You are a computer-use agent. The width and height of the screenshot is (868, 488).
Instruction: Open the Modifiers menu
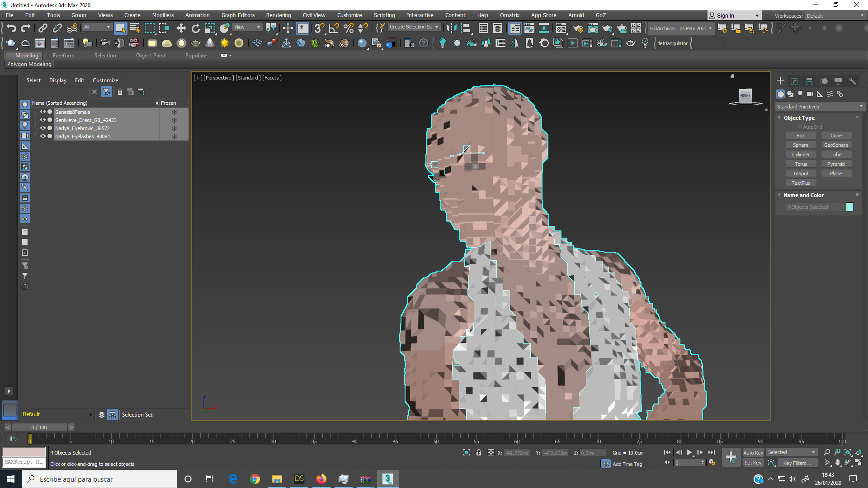coord(163,15)
